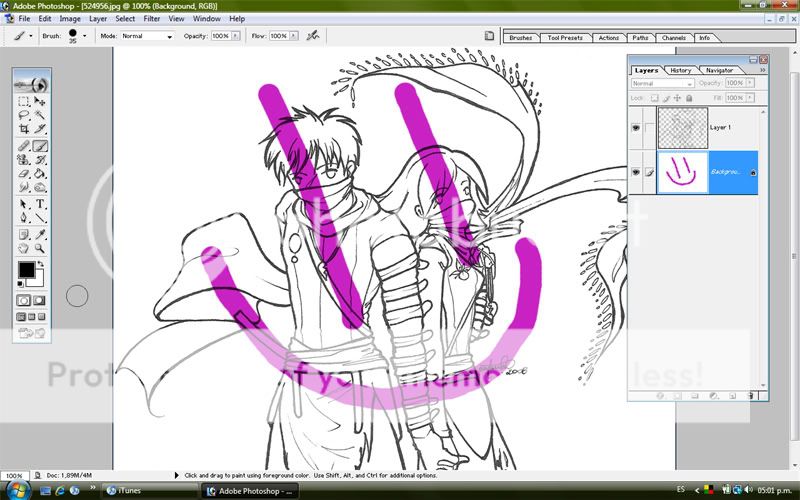The width and height of the screenshot is (800, 500).
Task: Enable the airbrush option icon
Action: pos(314,35)
